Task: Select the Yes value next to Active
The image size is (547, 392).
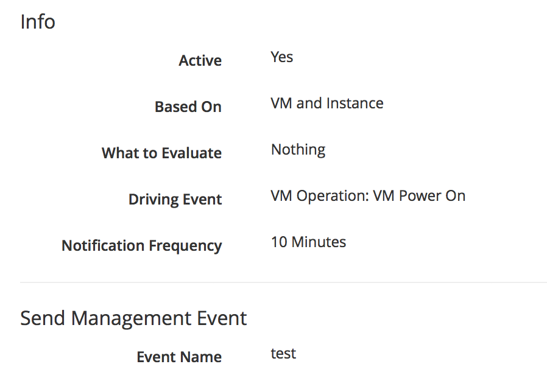Action: [282, 57]
